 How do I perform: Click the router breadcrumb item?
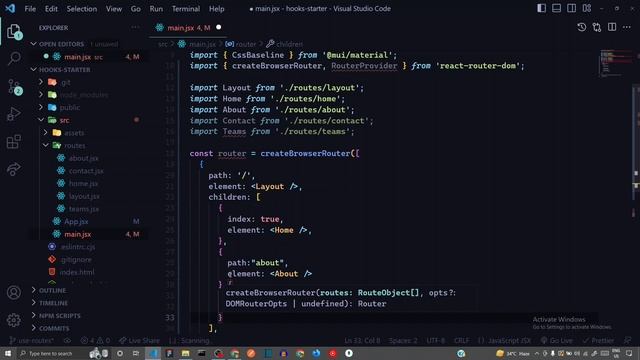tap(241, 44)
